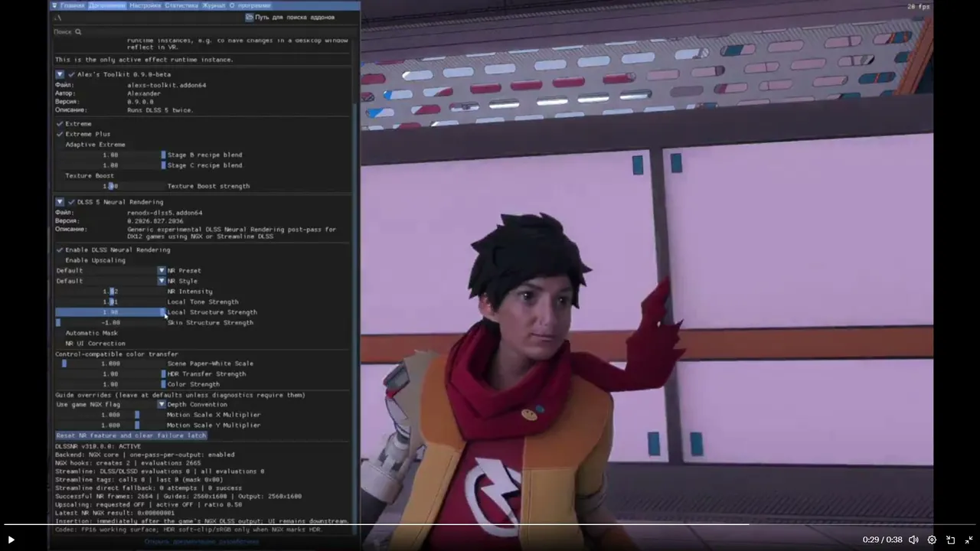
Task: Open the О программе tab
Action: 250,5
